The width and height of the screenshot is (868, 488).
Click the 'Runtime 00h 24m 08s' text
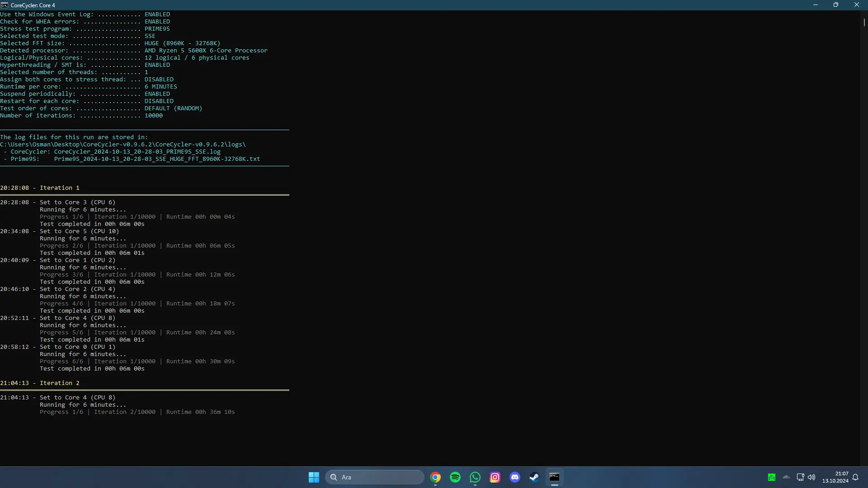(x=201, y=333)
